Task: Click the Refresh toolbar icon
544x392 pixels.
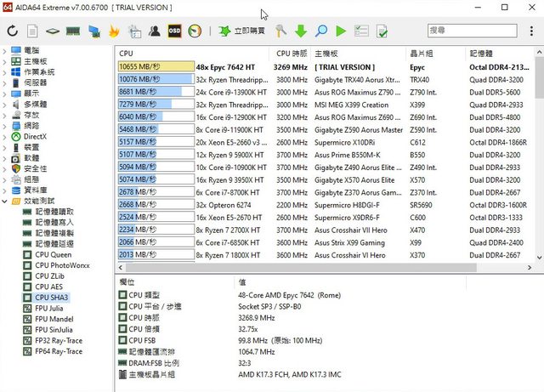Action: [13, 31]
